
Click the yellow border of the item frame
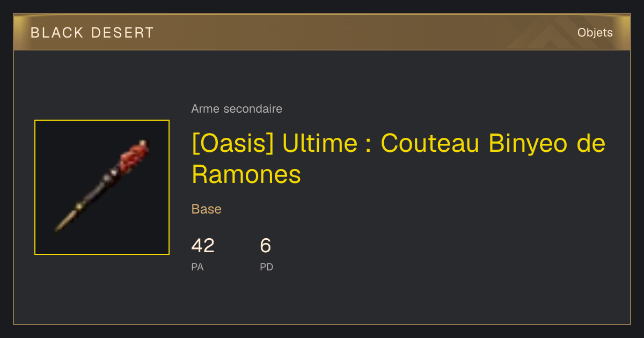click(102, 120)
